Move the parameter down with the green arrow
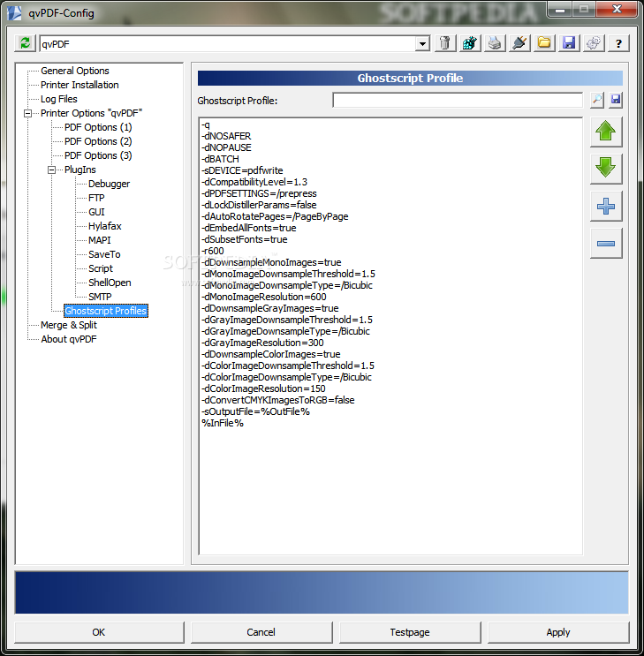 [x=606, y=169]
